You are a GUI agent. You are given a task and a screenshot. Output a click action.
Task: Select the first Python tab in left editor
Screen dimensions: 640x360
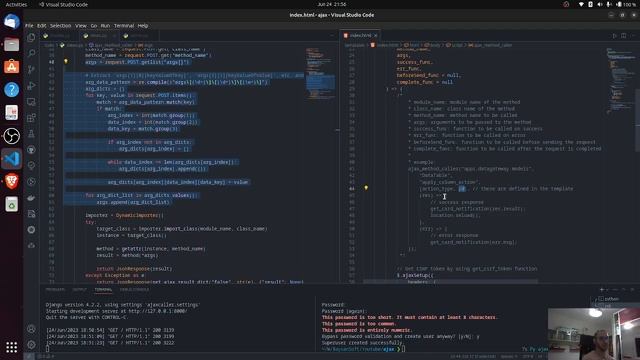pos(58,36)
